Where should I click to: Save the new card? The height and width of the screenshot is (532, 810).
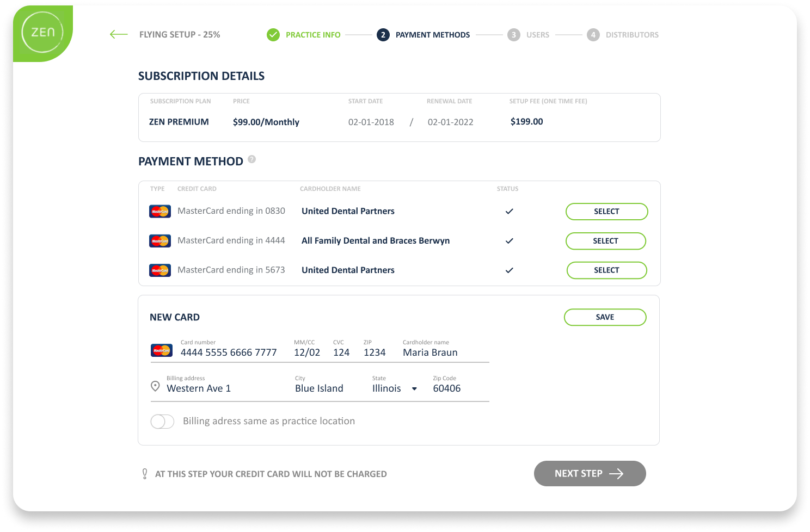[x=605, y=317]
